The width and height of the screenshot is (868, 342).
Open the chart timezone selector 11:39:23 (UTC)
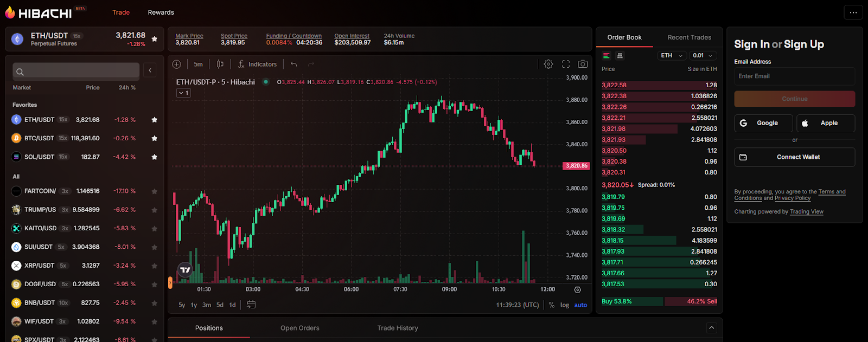pos(518,305)
